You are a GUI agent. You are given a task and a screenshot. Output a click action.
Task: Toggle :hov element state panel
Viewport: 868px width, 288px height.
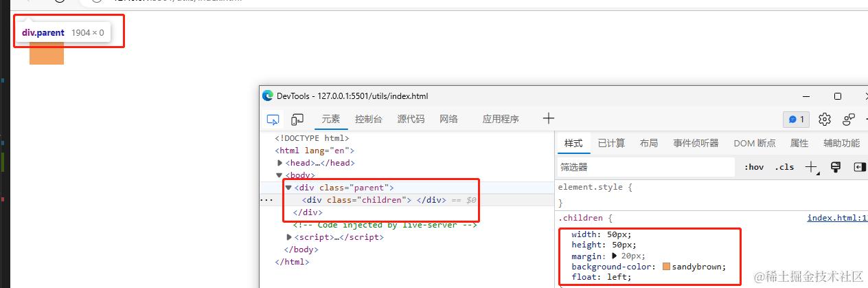[x=753, y=167]
